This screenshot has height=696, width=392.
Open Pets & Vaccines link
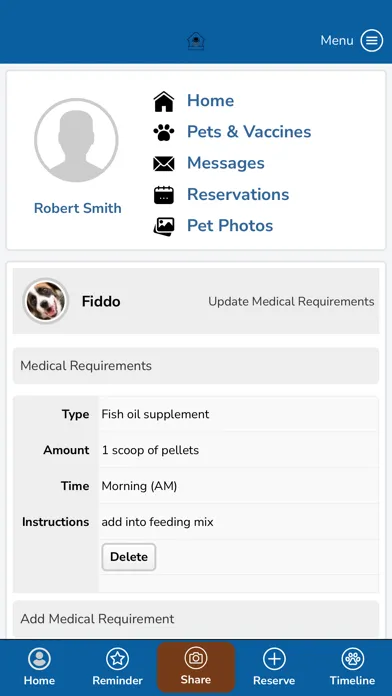249,132
